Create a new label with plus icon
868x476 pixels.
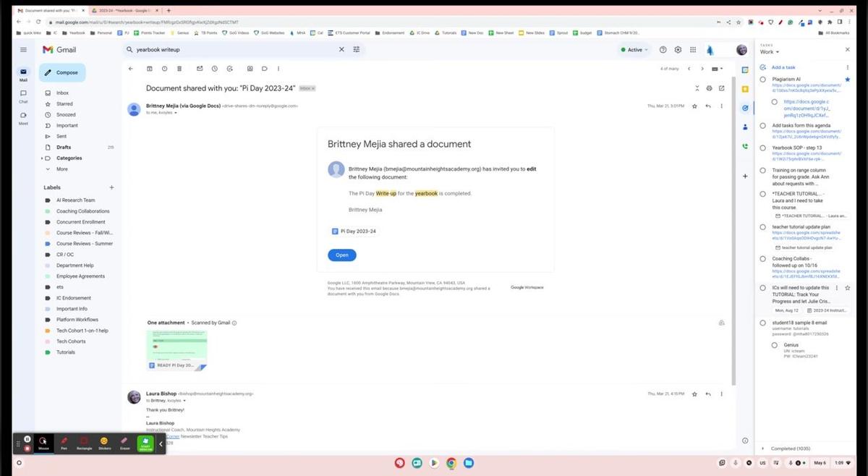click(x=111, y=188)
